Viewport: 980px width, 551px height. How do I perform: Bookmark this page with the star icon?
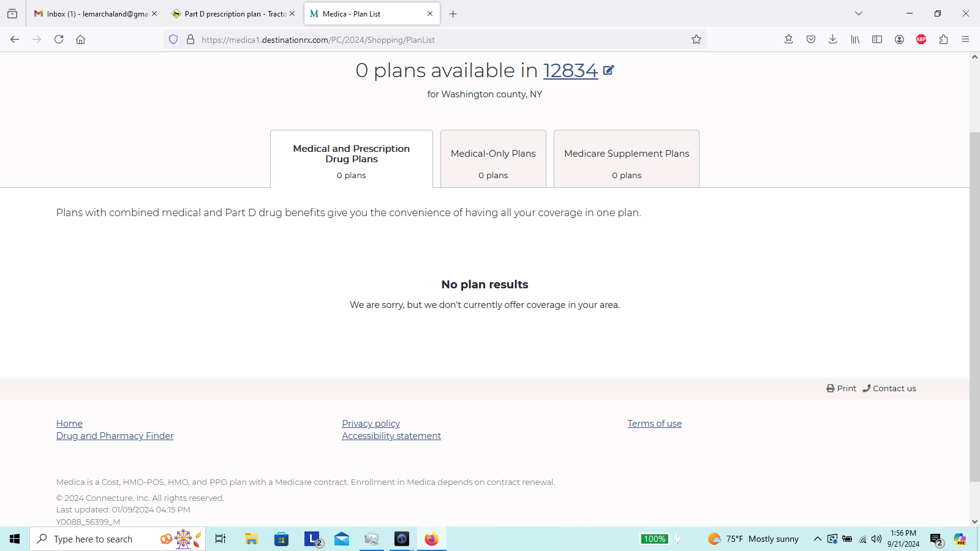click(x=696, y=40)
